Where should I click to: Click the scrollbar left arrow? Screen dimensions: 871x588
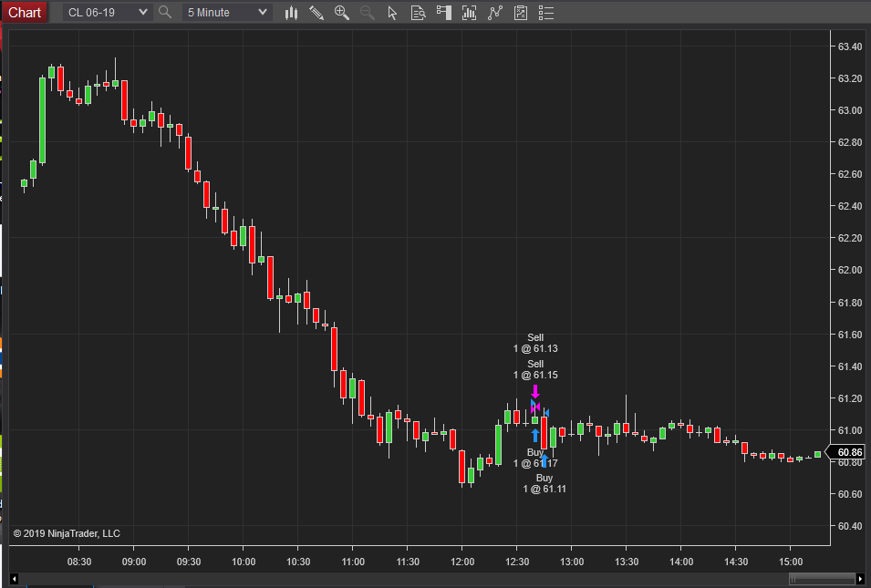(15, 579)
